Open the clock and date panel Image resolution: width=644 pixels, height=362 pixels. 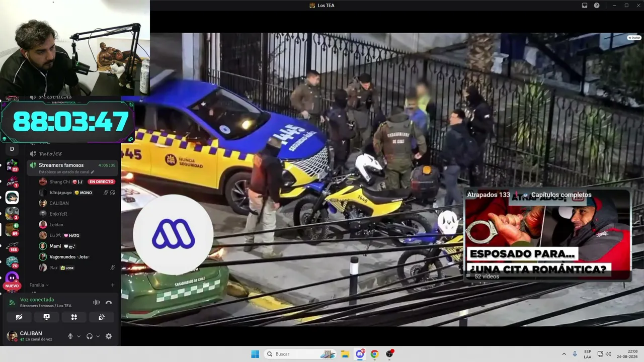627,354
